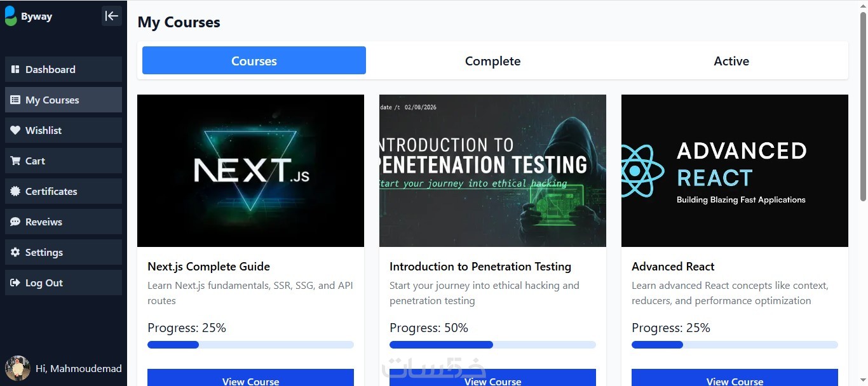Open Settings in the sidebar
Screen dimensions: 868x386
pos(64,252)
